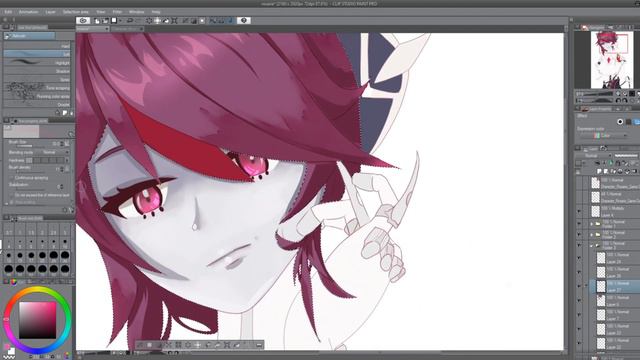The height and width of the screenshot is (360, 640).
Task: Click the Save icon in command bar
Action: [x=114, y=20]
